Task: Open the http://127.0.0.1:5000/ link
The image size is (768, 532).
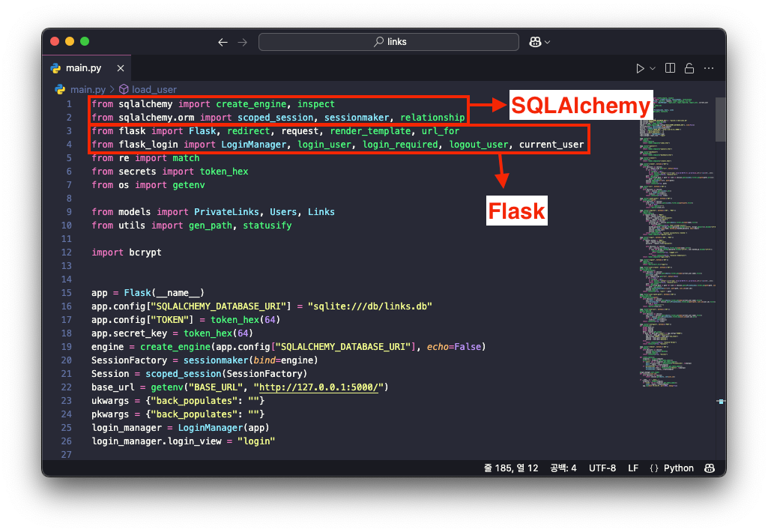Action: point(318,387)
